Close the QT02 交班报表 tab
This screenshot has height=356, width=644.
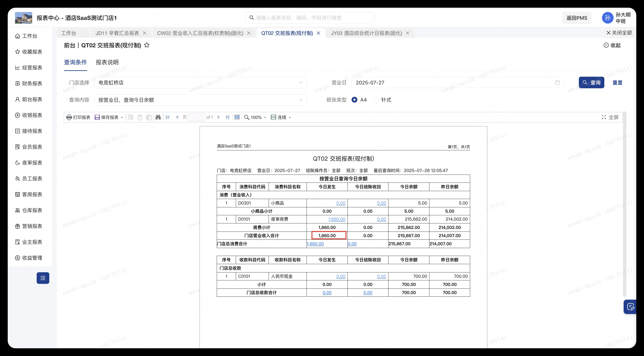click(319, 33)
